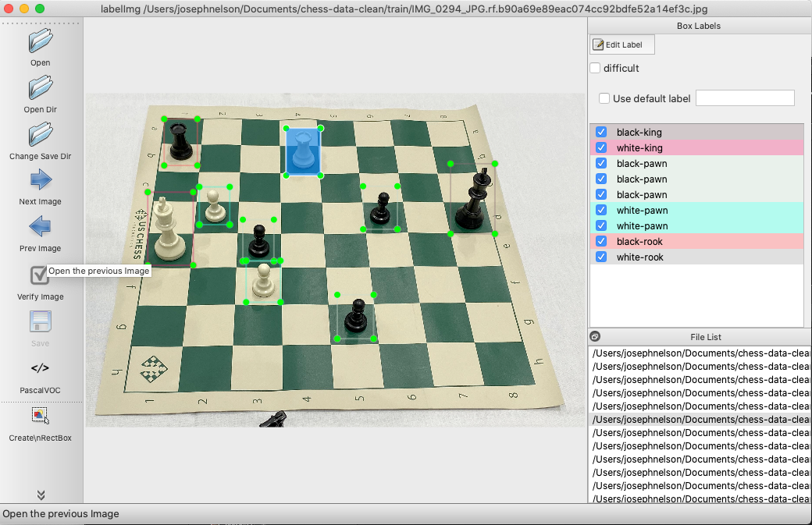Switch to File List panel
The width and height of the screenshot is (812, 525).
(x=706, y=336)
